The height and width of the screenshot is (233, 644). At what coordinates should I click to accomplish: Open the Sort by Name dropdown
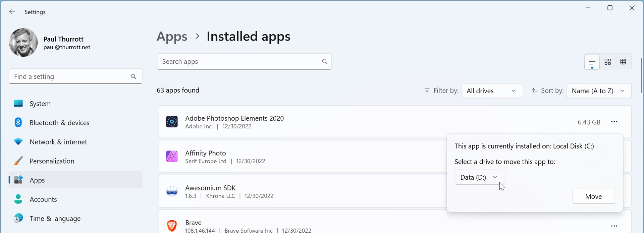click(598, 91)
